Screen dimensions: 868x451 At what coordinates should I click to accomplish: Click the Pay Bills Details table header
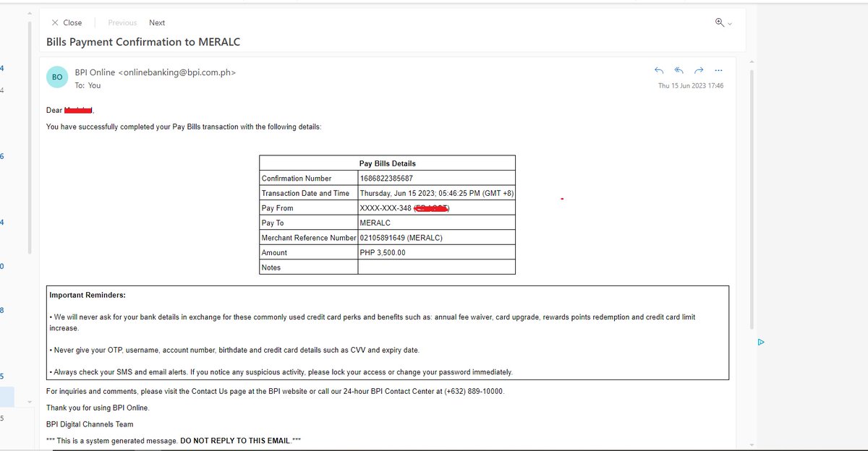(388, 163)
